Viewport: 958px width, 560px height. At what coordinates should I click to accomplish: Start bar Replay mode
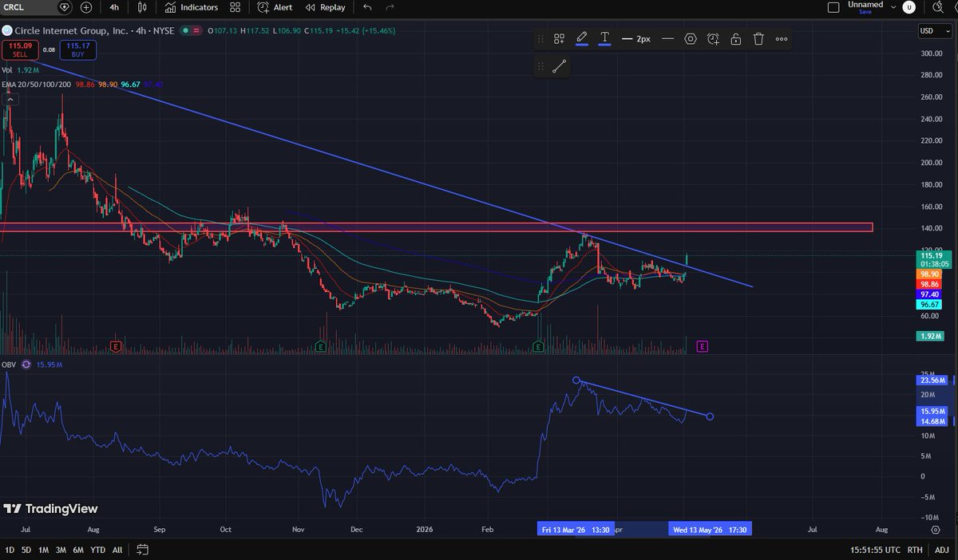coord(325,7)
